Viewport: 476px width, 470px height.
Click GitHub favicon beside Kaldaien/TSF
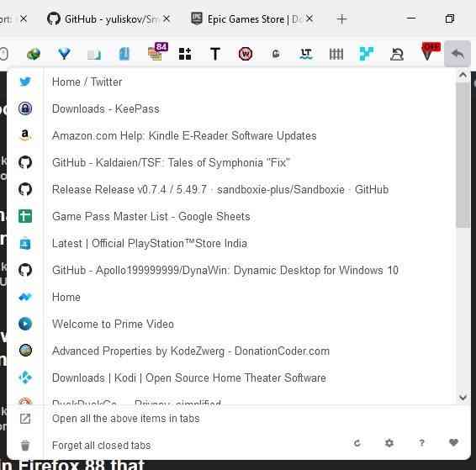coord(25,162)
